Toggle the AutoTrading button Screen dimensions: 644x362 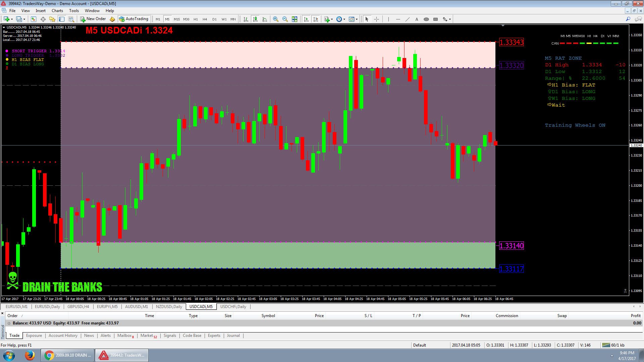[133, 19]
